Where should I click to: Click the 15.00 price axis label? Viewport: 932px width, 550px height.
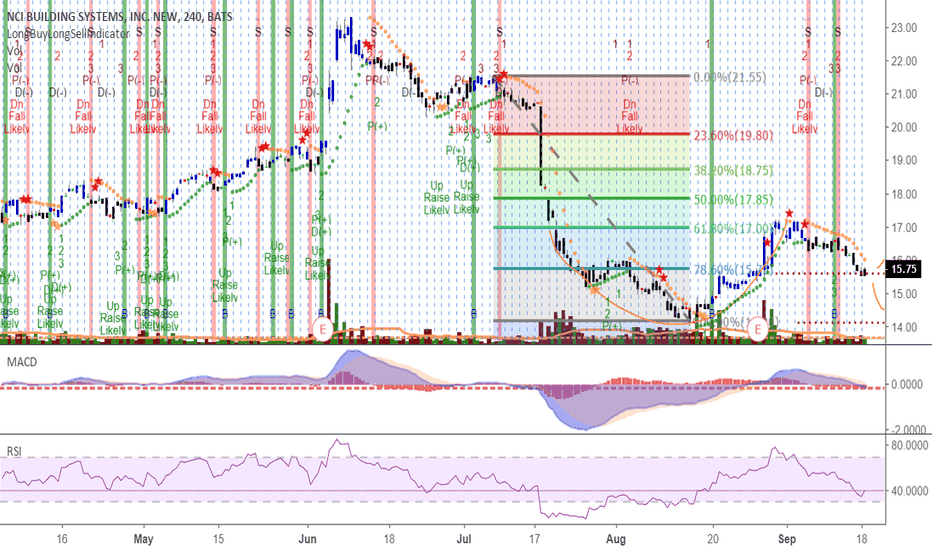click(x=903, y=294)
